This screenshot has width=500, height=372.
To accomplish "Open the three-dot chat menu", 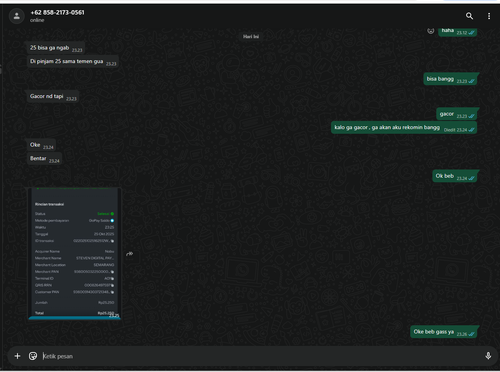I will tap(489, 16).
